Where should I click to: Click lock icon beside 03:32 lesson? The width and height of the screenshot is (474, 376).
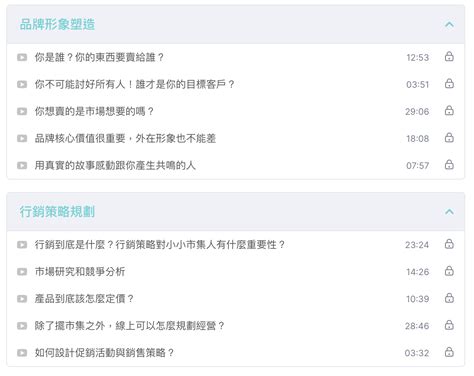click(449, 352)
